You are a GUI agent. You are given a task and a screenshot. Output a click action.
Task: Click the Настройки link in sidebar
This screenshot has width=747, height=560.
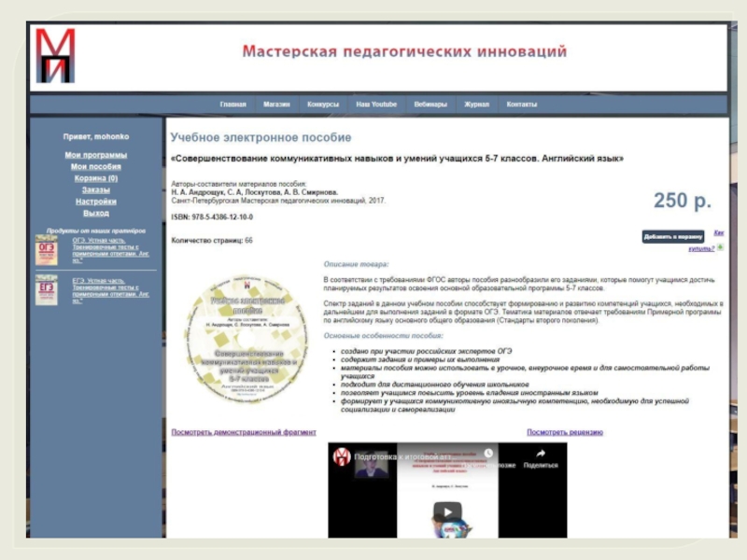click(96, 202)
